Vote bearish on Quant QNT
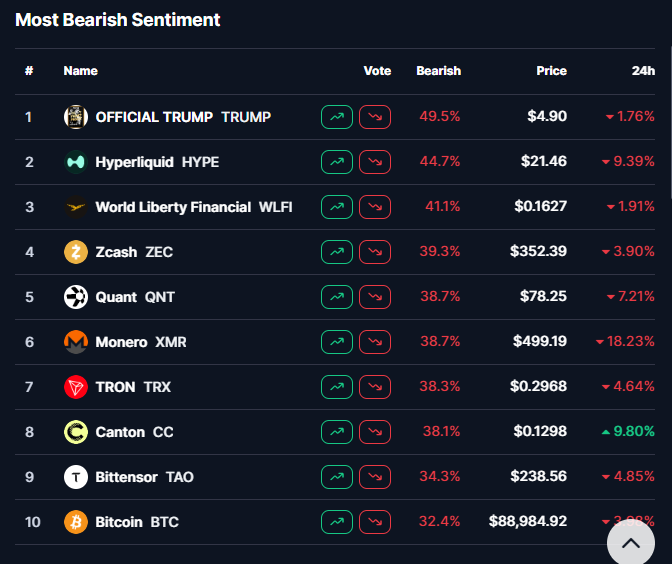This screenshot has width=672, height=564. click(375, 297)
